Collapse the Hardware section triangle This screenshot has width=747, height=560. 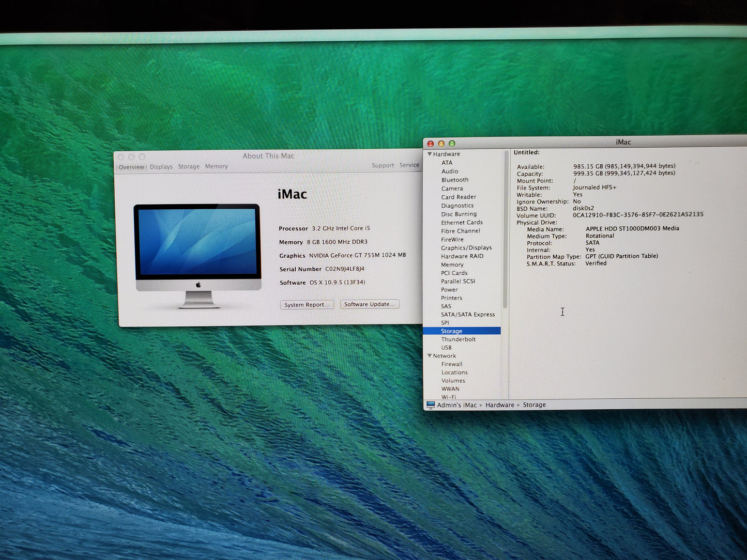click(430, 154)
